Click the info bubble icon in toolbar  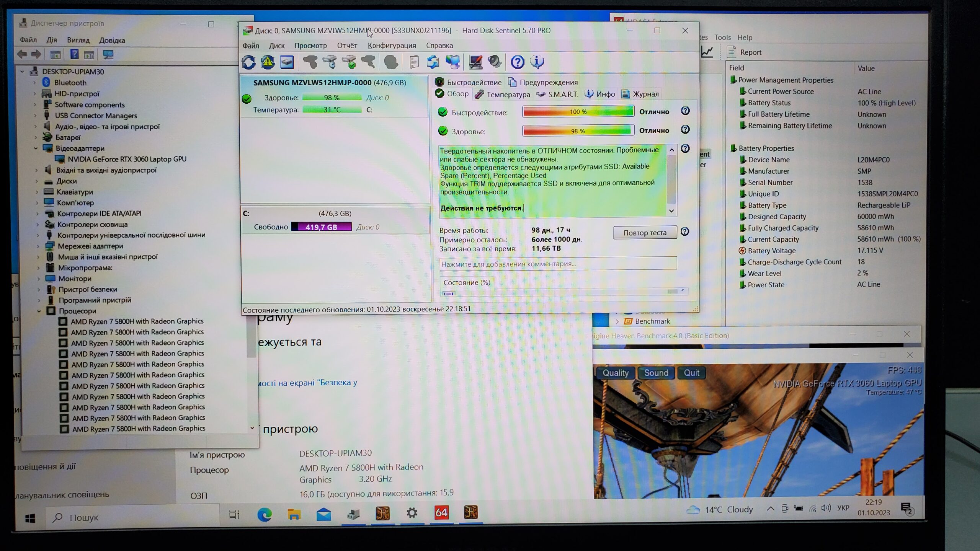(x=537, y=62)
